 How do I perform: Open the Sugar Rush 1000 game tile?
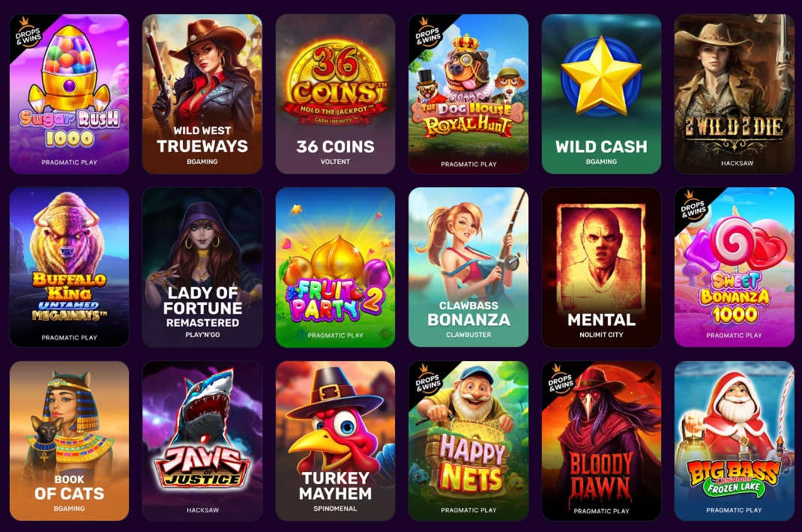69,94
